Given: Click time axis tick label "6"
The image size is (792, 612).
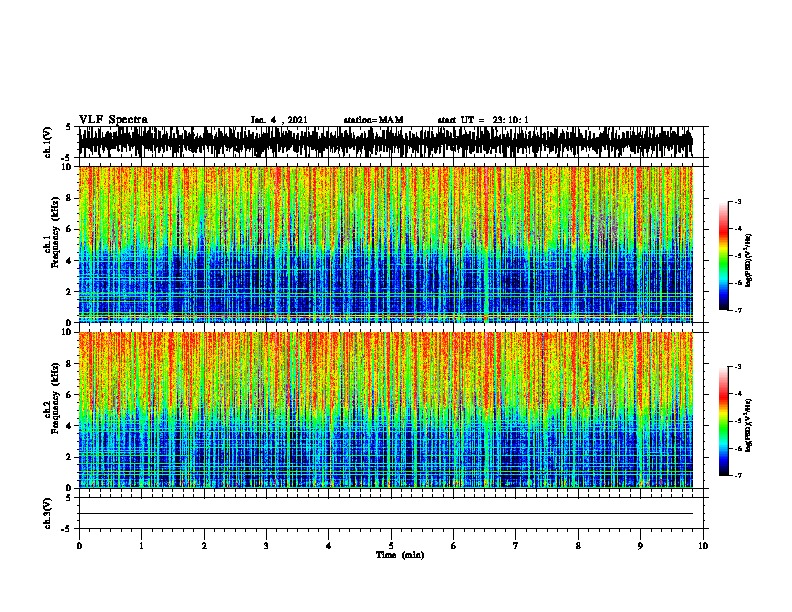Looking at the screenshot, I should (454, 546).
